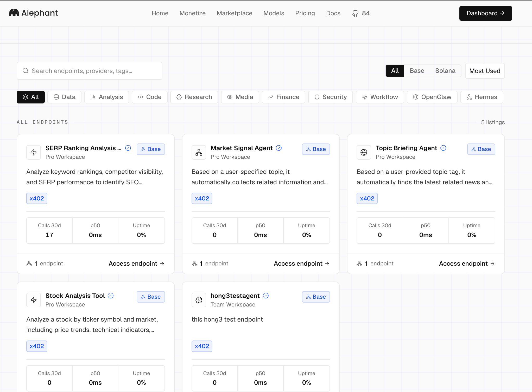The height and width of the screenshot is (392, 532).
Task: Open Pricing in top navigation
Action: point(305,13)
